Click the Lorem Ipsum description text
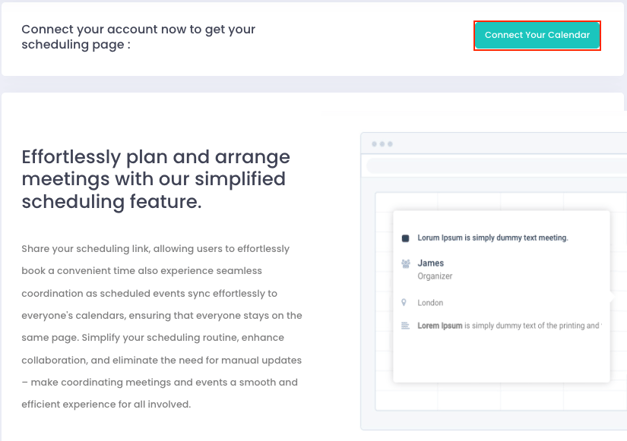Viewport: 627px width, 441px height. [509, 325]
